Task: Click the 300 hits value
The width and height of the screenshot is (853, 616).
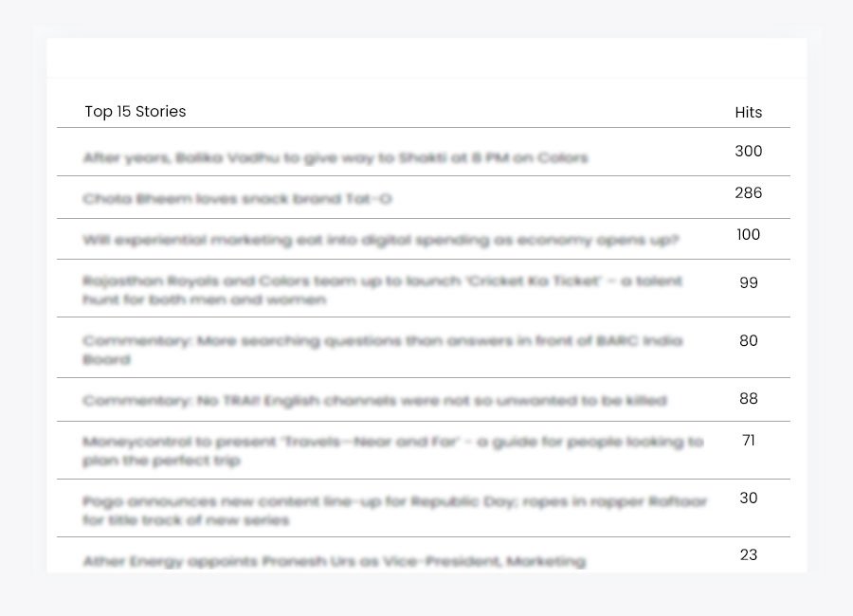Action: click(749, 152)
